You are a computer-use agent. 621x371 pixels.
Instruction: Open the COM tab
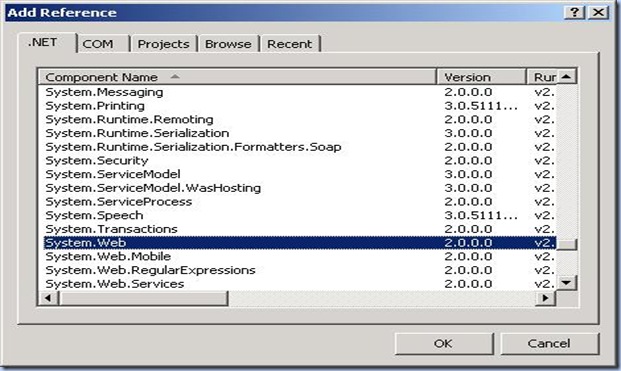coord(103,44)
